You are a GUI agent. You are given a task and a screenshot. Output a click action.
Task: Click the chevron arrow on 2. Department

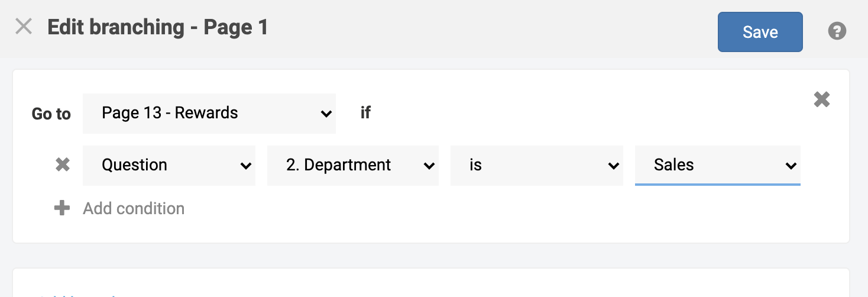point(429,166)
